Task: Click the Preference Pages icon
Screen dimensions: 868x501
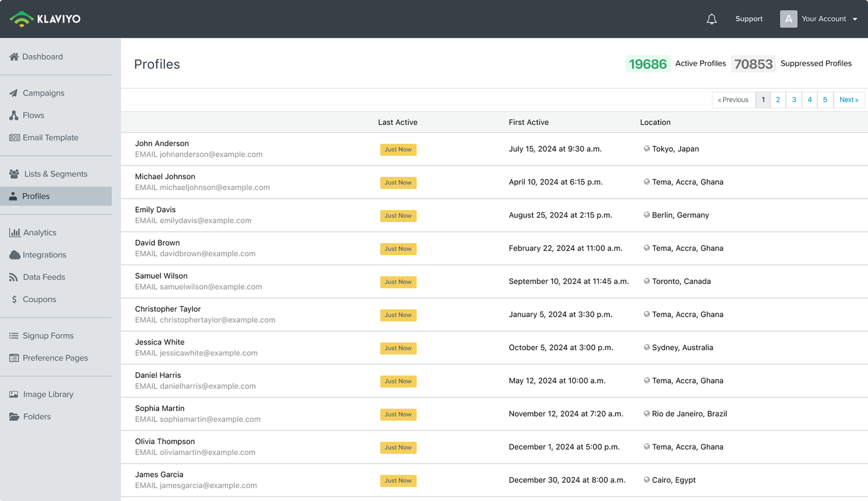Action: tap(14, 358)
